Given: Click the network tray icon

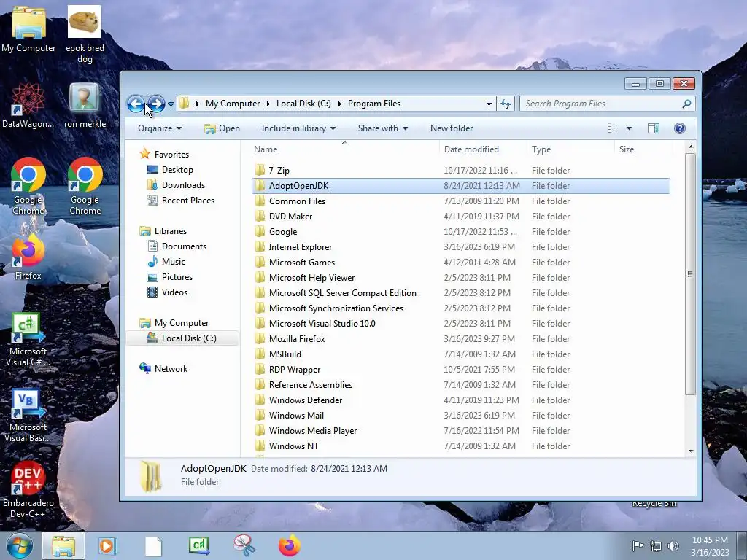Looking at the screenshot, I should click(x=656, y=546).
